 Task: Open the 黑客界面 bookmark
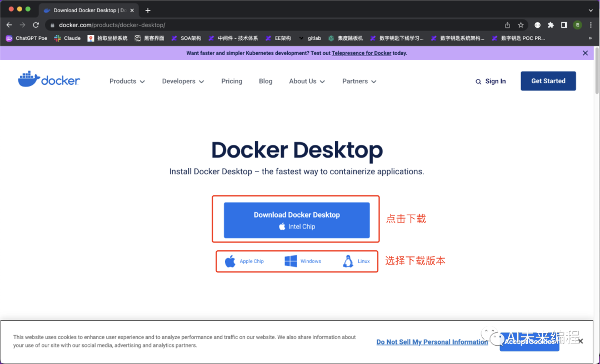click(149, 38)
